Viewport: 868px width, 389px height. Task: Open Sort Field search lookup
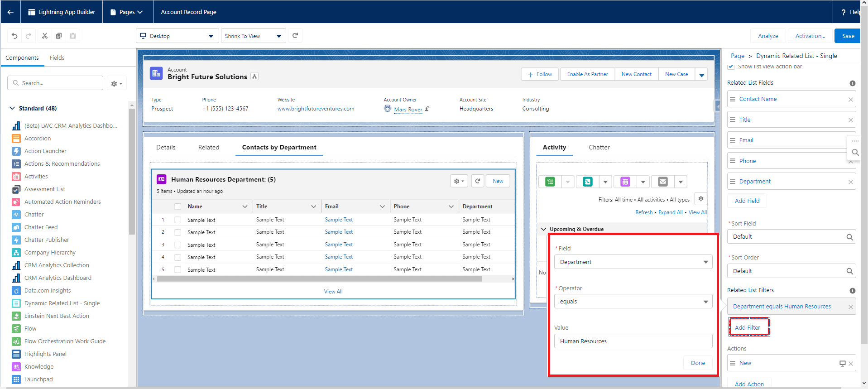tap(849, 237)
